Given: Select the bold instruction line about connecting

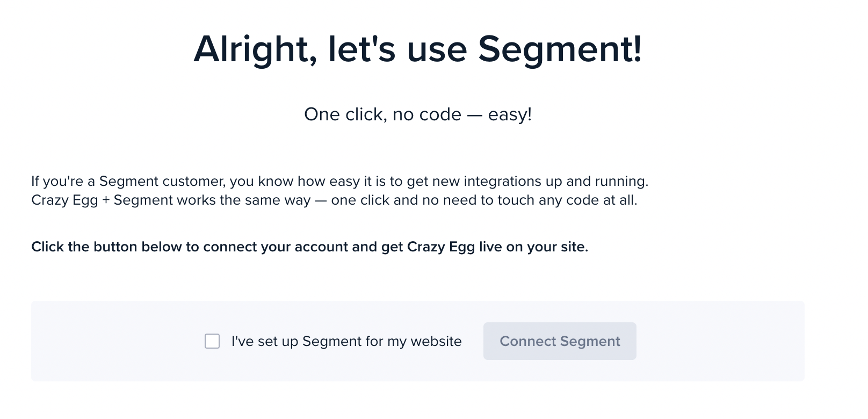Looking at the screenshot, I should coord(310,247).
